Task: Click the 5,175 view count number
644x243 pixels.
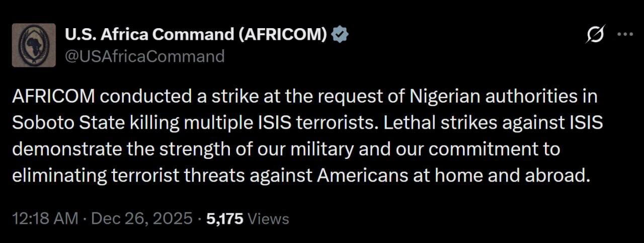Action: [225, 218]
